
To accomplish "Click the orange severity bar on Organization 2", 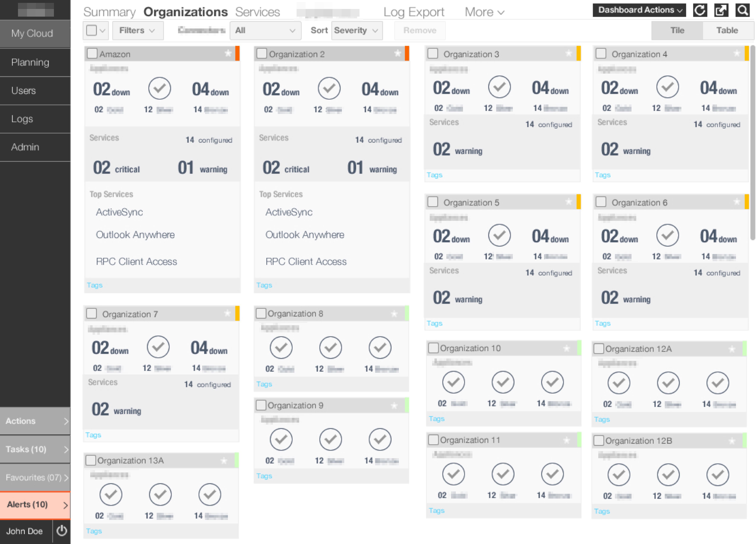I will [407, 53].
